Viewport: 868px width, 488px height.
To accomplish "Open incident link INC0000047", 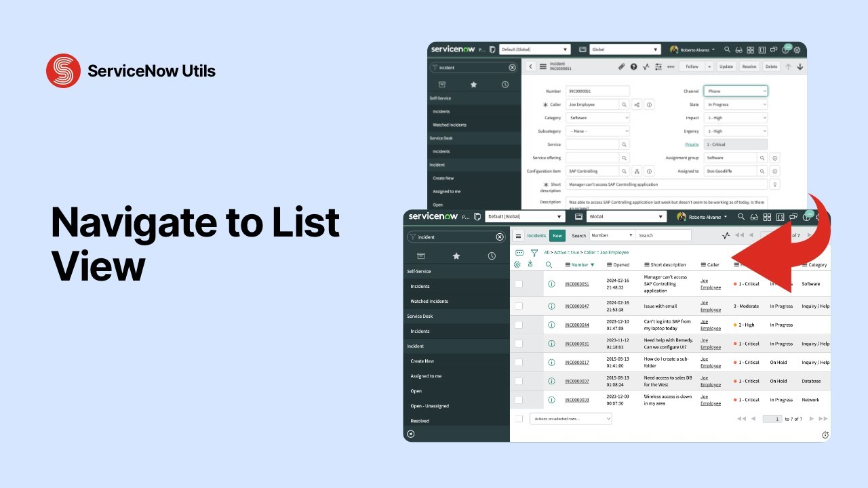I will coord(577,306).
